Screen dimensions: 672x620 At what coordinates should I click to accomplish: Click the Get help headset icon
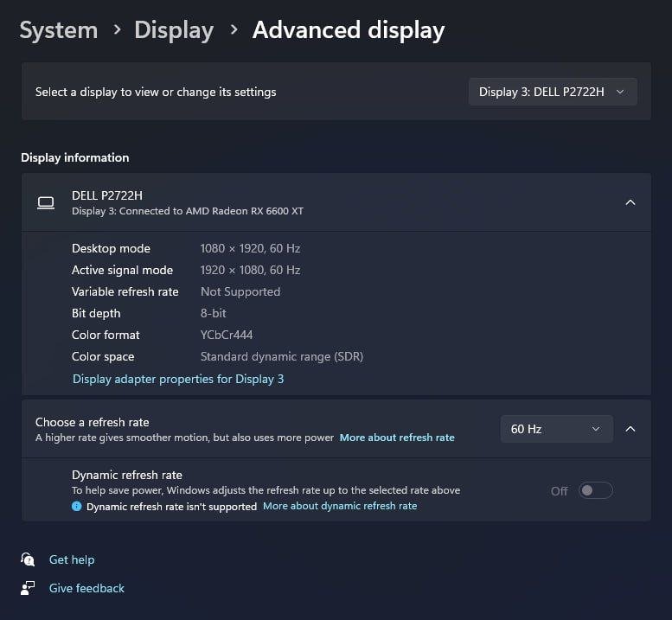[28, 559]
